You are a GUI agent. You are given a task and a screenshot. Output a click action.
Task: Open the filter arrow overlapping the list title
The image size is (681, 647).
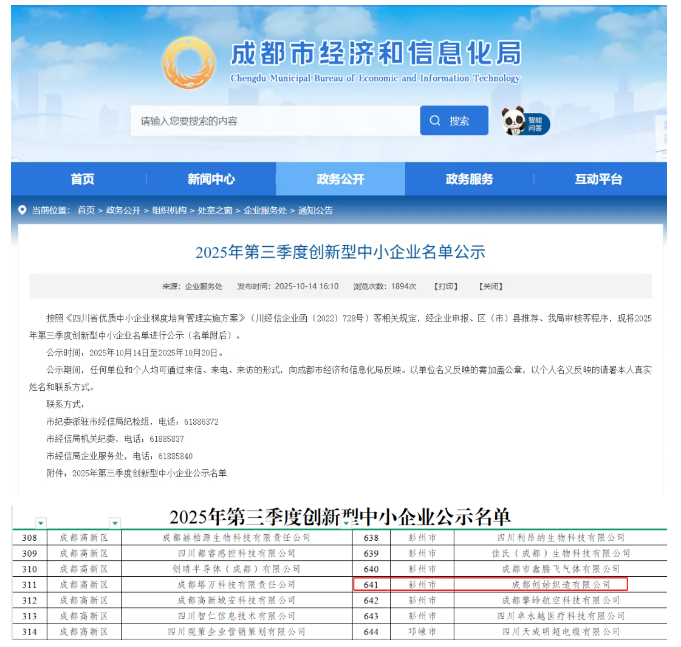[x=346, y=523]
